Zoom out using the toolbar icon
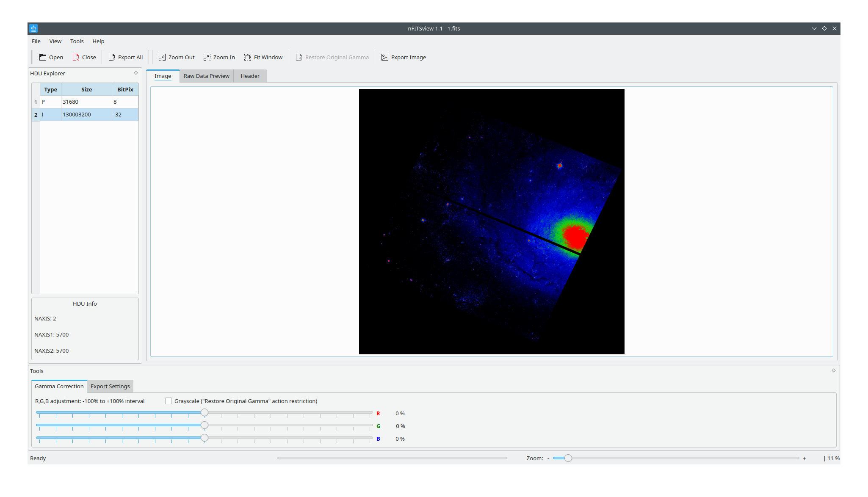The width and height of the screenshot is (868, 497). pyautogui.click(x=176, y=57)
